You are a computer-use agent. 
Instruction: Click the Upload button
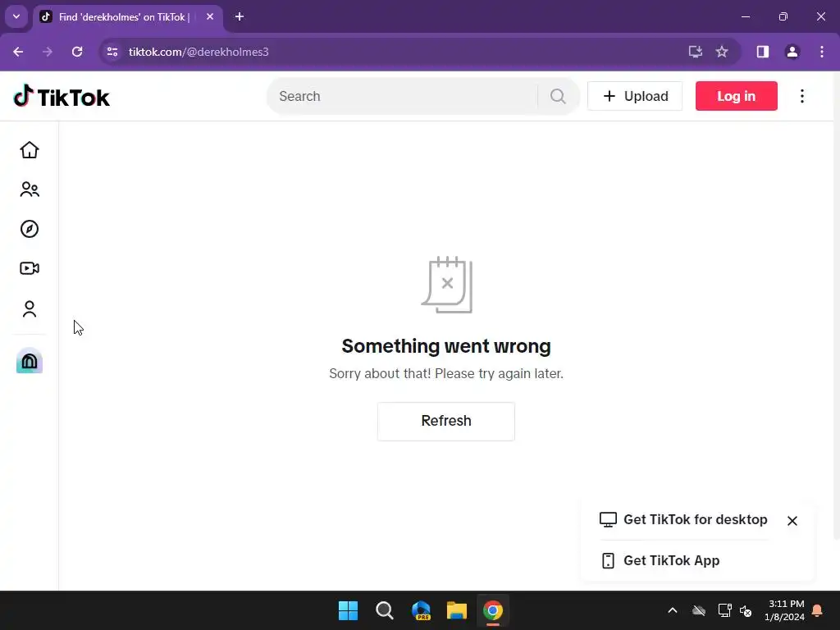click(x=635, y=97)
